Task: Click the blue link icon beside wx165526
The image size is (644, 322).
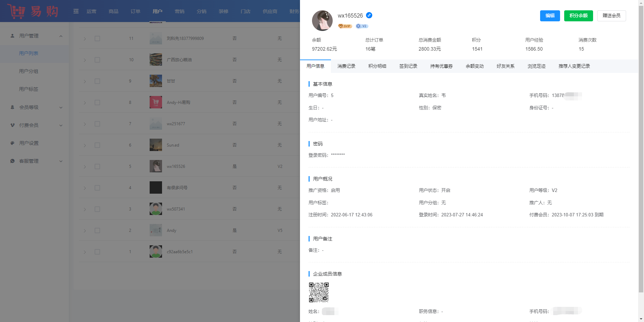Action: pyautogui.click(x=369, y=15)
